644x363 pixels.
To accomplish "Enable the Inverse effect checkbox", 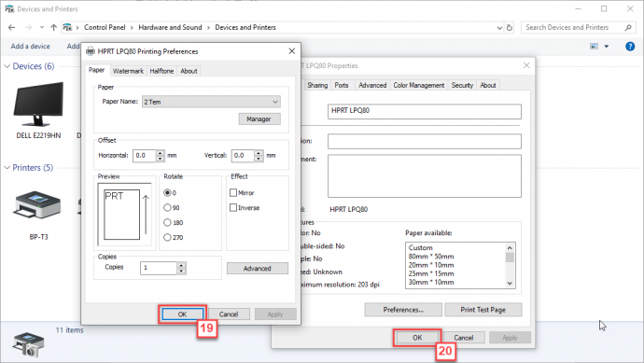I will click(233, 208).
